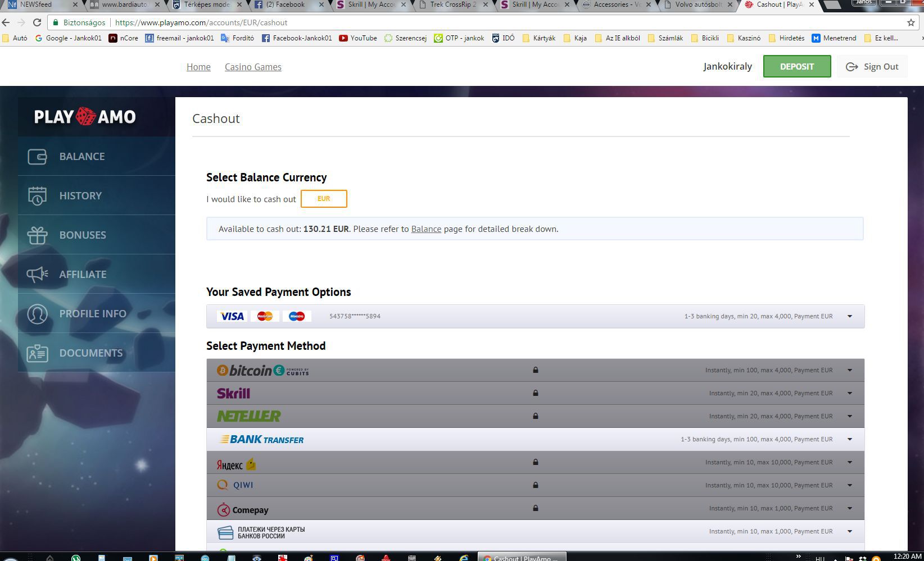Image resolution: width=924 pixels, height=561 pixels.
Task: Open the Documents ID card icon
Action: pyautogui.click(x=37, y=353)
